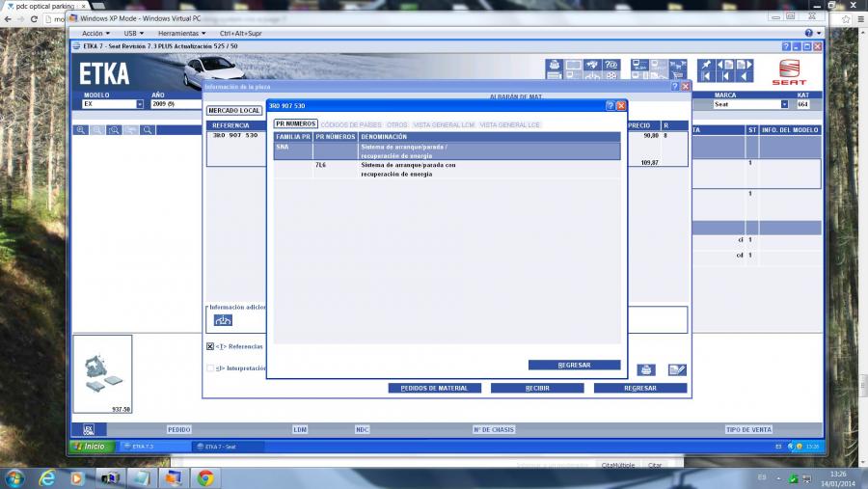Click the DENOMINACIÓN column header
Viewport: 868px width, 489px height.
pos(489,137)
